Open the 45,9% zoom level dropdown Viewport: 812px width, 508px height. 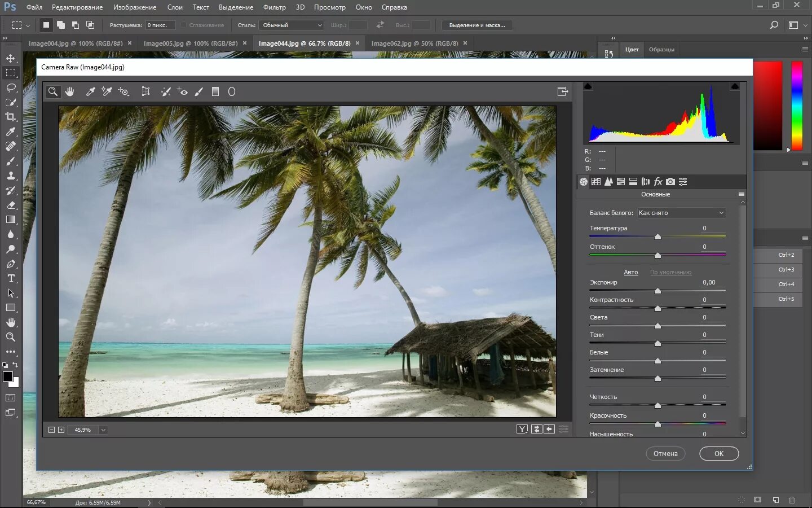(x=103, y=430)
